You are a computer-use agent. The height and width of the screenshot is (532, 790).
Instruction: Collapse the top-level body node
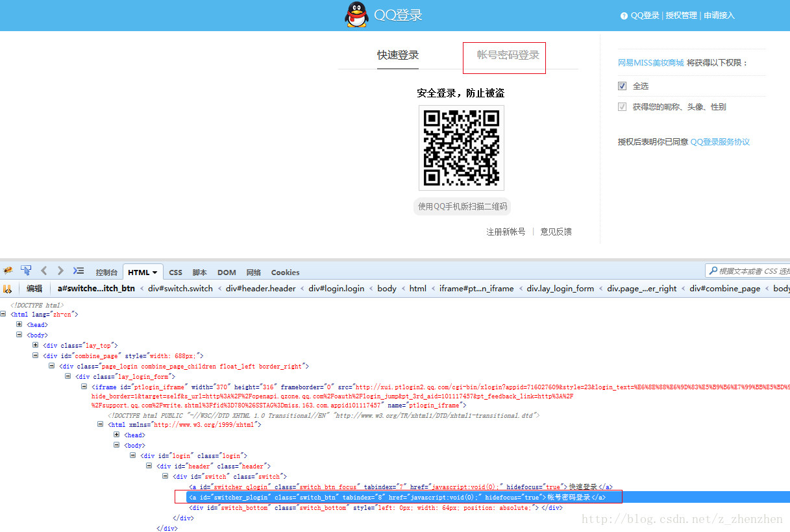19,335
